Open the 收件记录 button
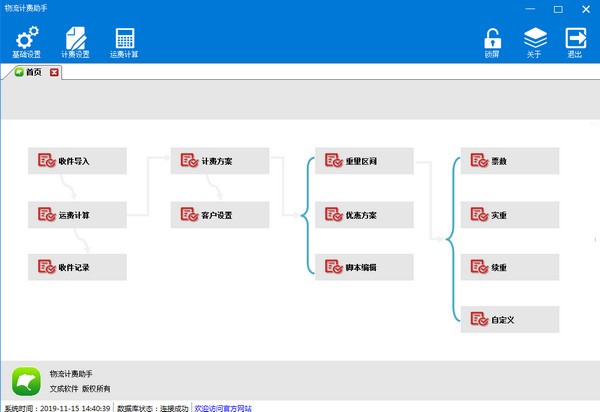Image resolution: width=600 pixels, height=412 pixels. coord(78,267)
